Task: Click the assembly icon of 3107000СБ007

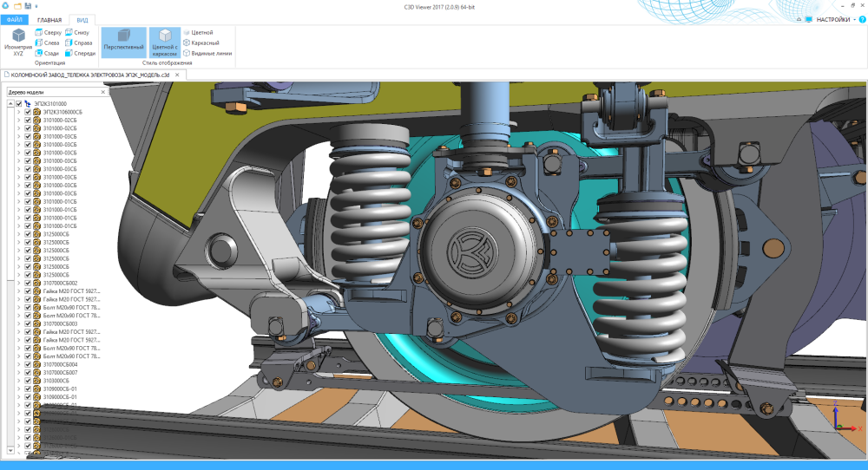Action: (x=36, y=372)
